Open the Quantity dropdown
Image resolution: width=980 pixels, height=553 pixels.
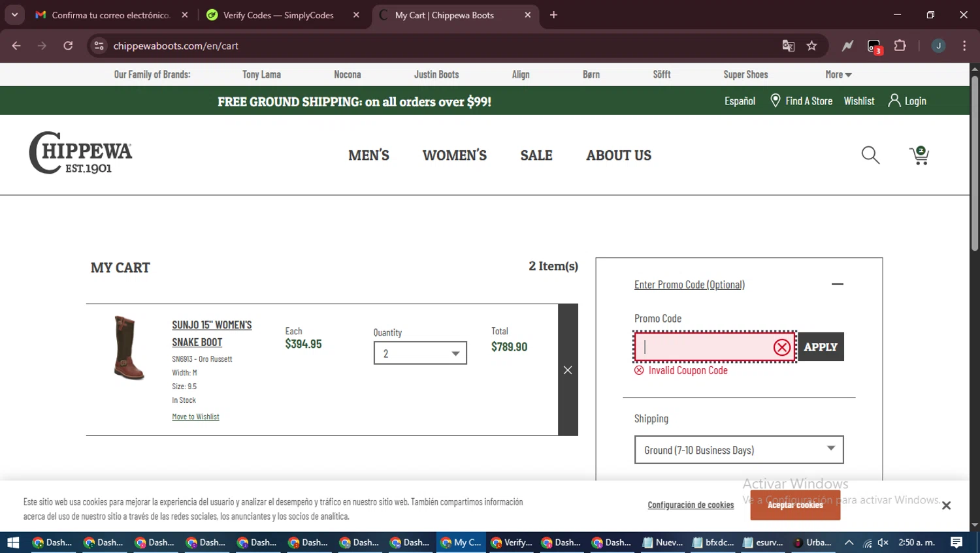pyautogui.click(x=420, y=353)
